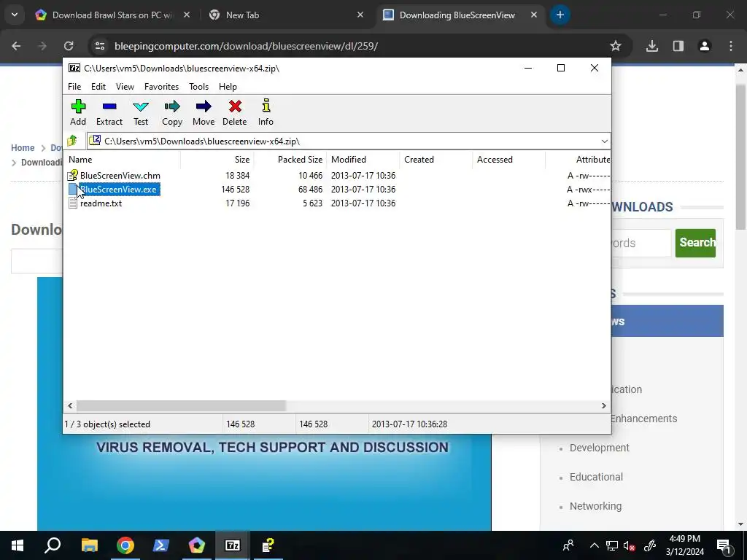747x560 pixels.
Task: Click the horizontal scrollbar thumb in 7-Zip
Action: (181, 405)
